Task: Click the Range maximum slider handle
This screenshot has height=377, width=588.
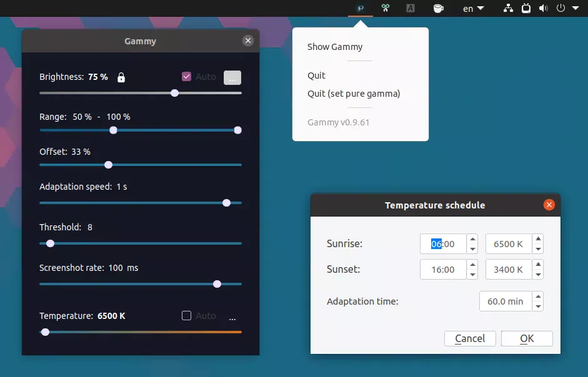Action: (237, 130)
